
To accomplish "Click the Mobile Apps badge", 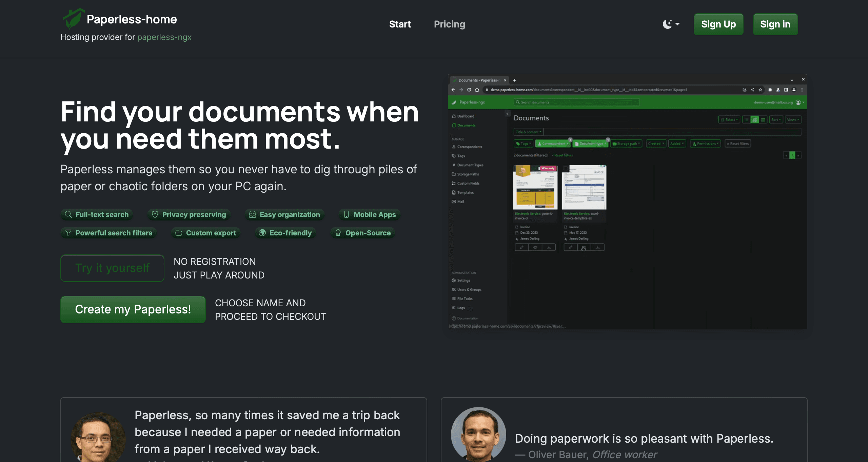I will [370, 214].
